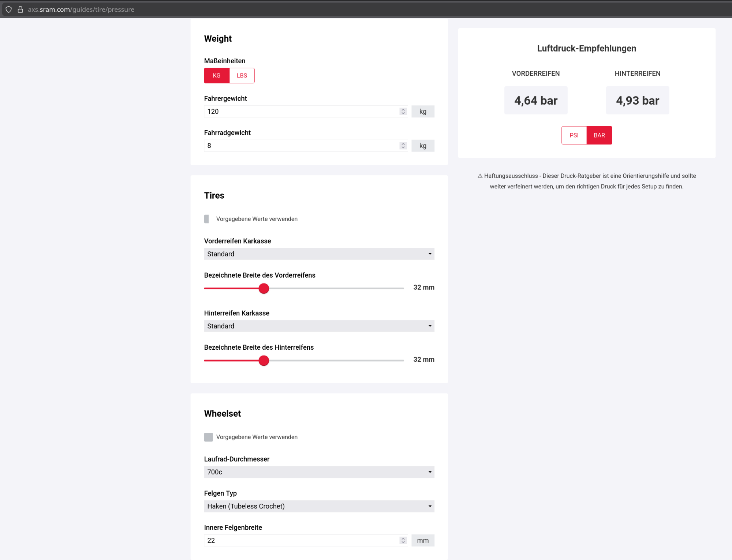Expand Laufrad-Durchmesser dropdown
This screenshot has width=732, height=560.
coord(319,472)
